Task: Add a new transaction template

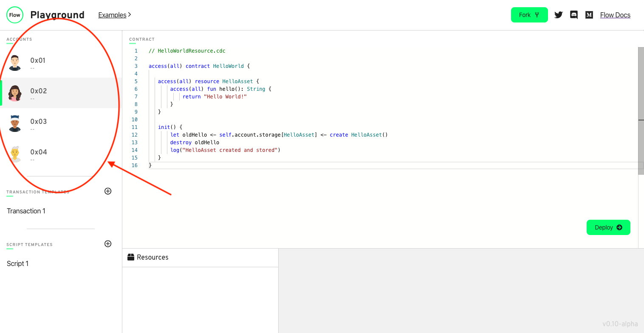Action: tap(108, 191)
